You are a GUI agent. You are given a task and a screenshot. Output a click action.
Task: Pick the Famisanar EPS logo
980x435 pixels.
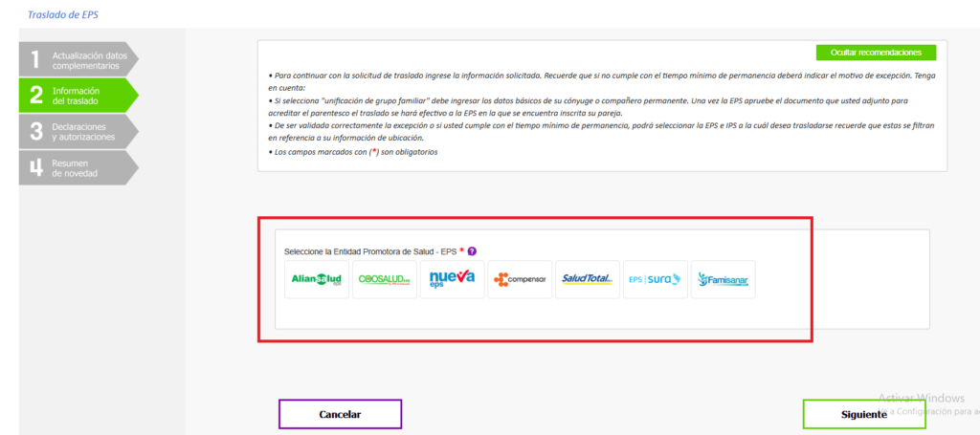click(723, 279)
